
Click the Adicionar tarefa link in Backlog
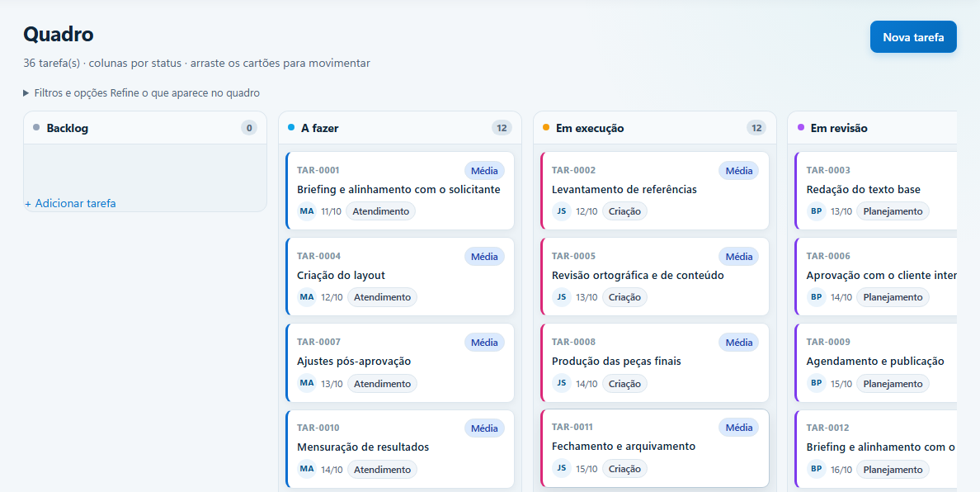(x=70, y=203)
